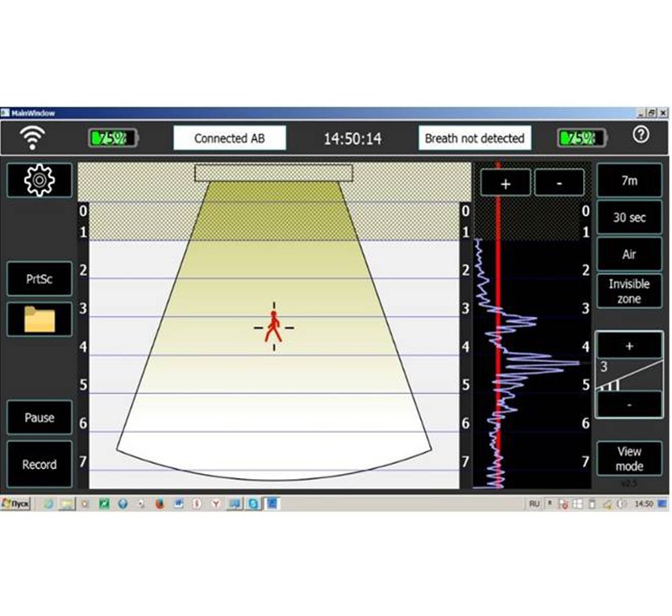Open the help question mark icon
This screenshot has height=616, width=672.
click(x=640, y=136)
